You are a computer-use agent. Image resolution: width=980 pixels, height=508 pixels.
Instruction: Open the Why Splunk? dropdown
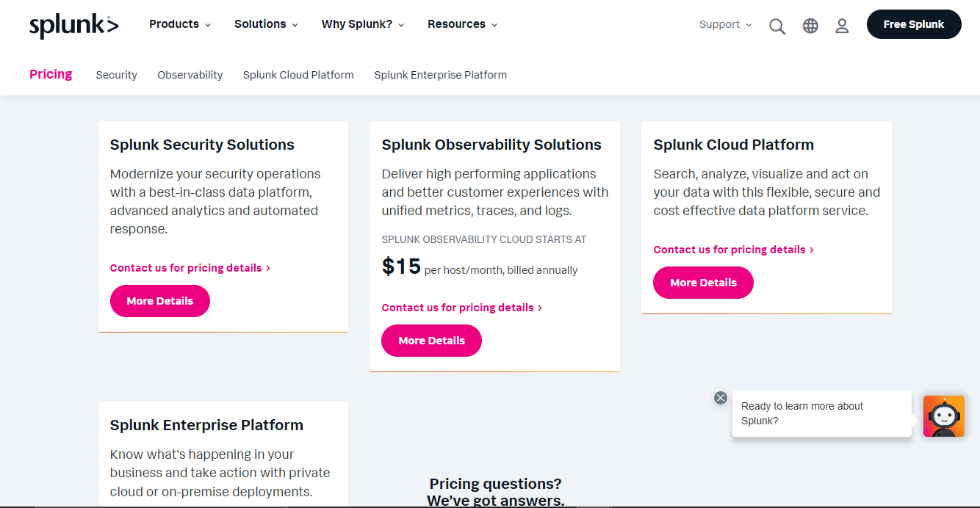pyautogui.click(x=363, y=24)
